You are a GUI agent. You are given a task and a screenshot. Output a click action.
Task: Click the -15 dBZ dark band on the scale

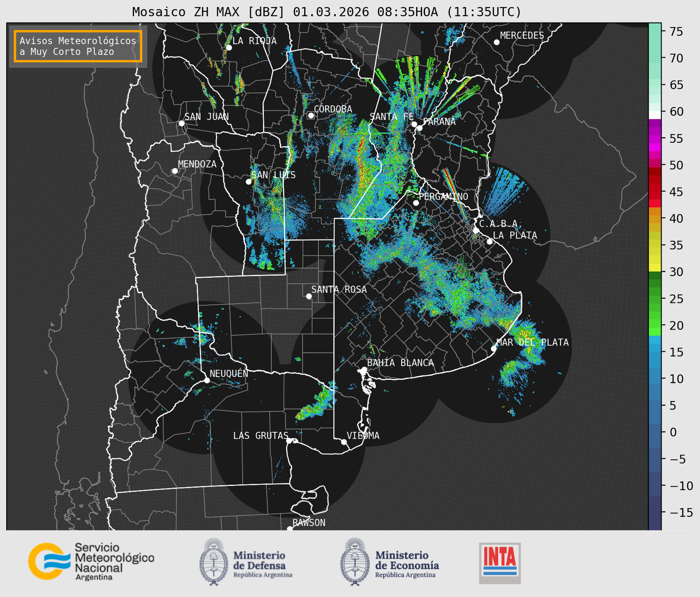coord(654,513)
